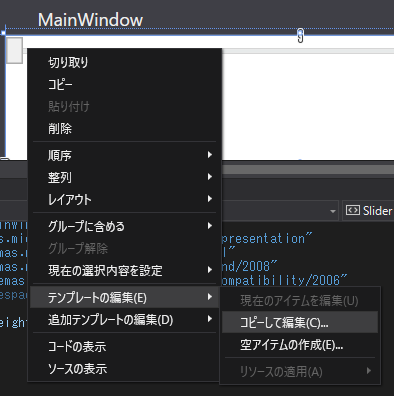Image resolution: width=394 pixels, height=396 pixels.
Task: Click the MainWindow title text
Action: (90, 20)
